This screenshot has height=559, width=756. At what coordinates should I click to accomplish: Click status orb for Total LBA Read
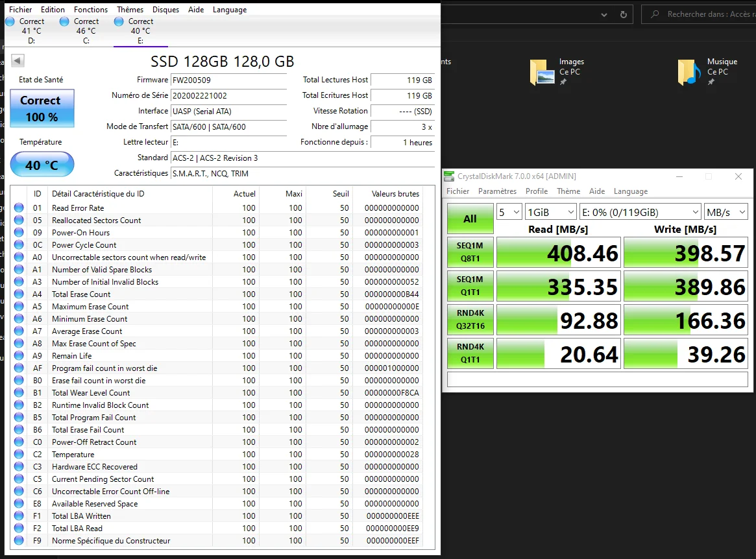coord(19,528)
